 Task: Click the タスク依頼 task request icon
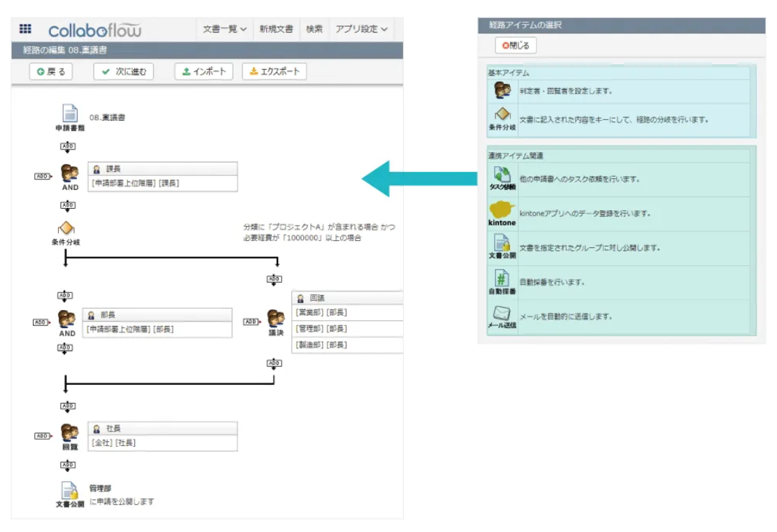tap(502, 175)
